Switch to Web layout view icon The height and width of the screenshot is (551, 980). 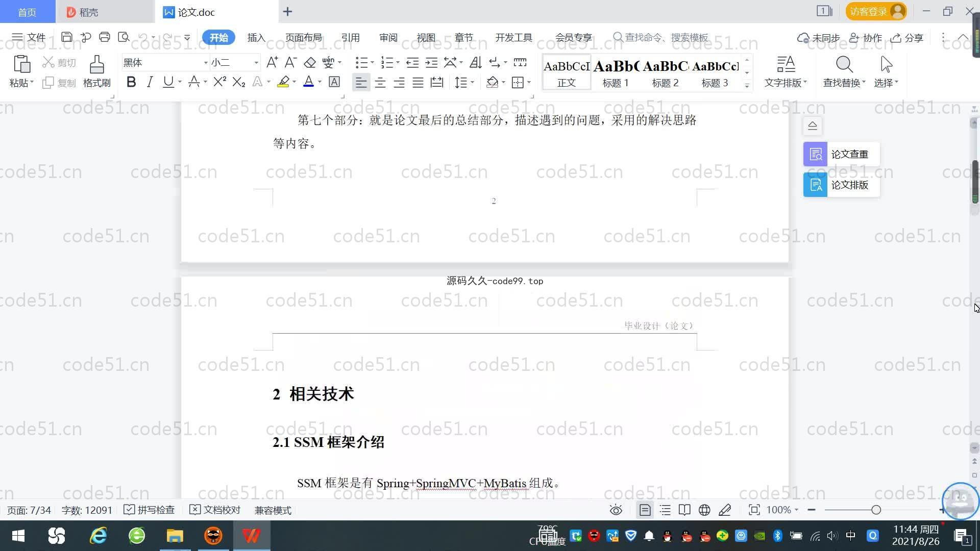pyautogui.click(x=704, y=510)
